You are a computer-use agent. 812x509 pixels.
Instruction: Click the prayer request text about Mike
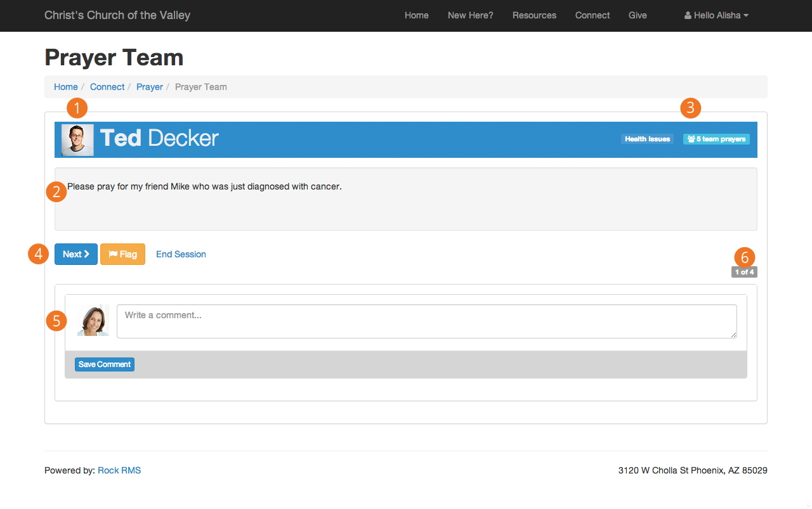pos(204,186)
